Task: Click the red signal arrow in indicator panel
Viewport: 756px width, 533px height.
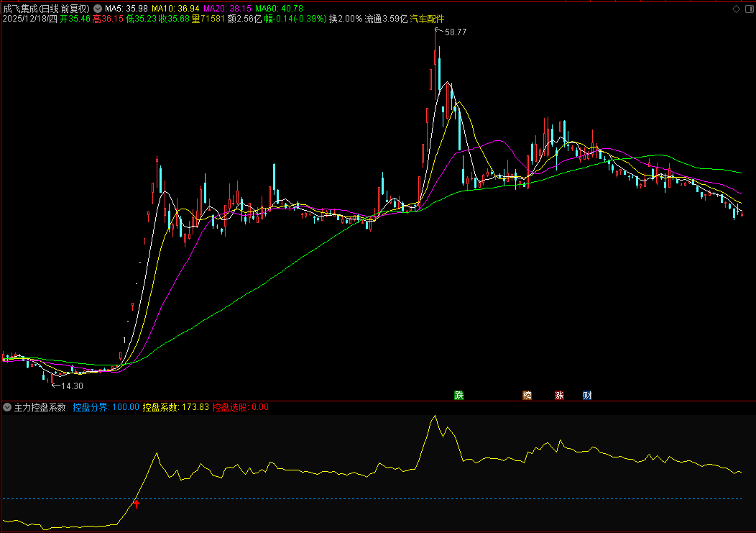Action: (137, 504)
